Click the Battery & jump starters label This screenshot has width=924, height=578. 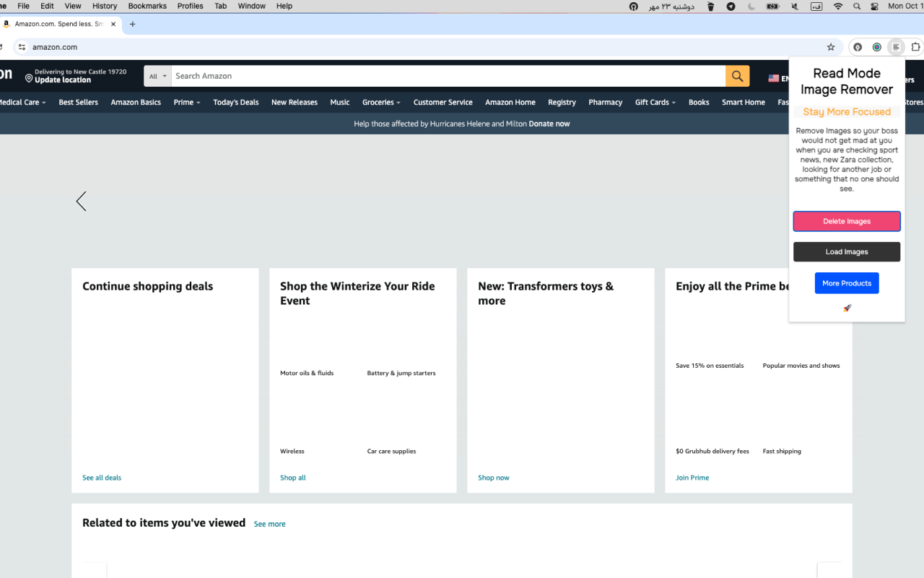tap(401, 373)
